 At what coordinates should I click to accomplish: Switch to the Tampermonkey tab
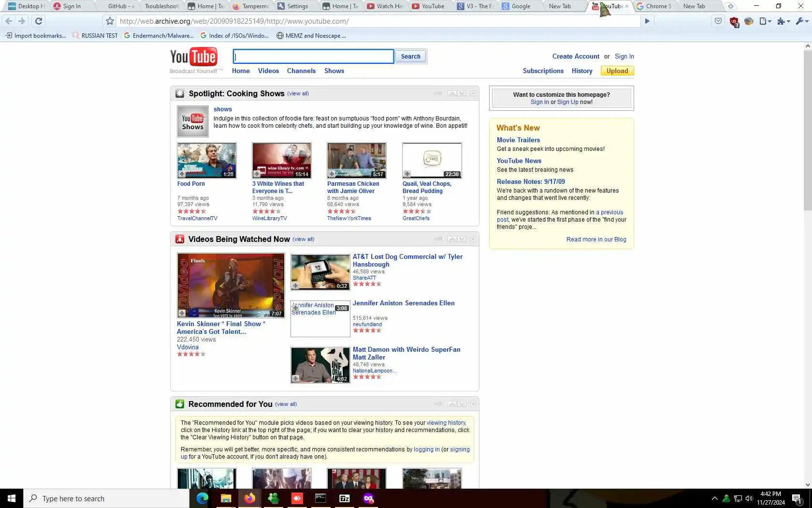point(251,6)
